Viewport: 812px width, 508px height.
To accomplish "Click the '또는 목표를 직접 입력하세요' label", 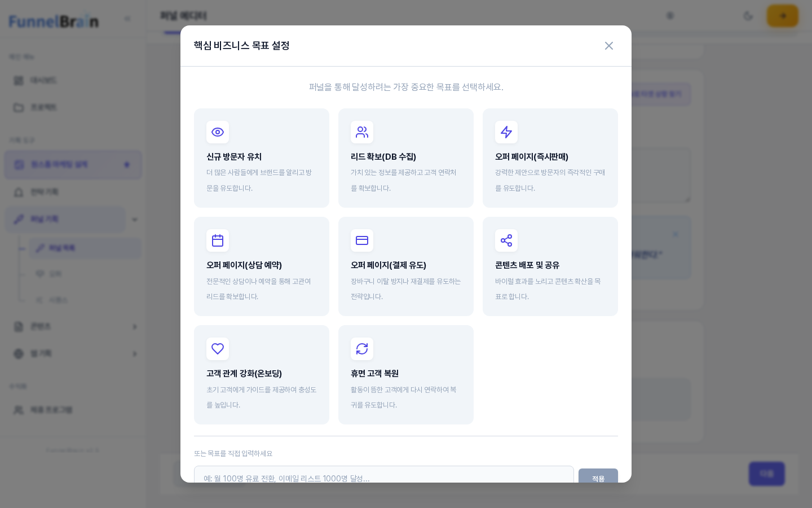I will [233, 453].
